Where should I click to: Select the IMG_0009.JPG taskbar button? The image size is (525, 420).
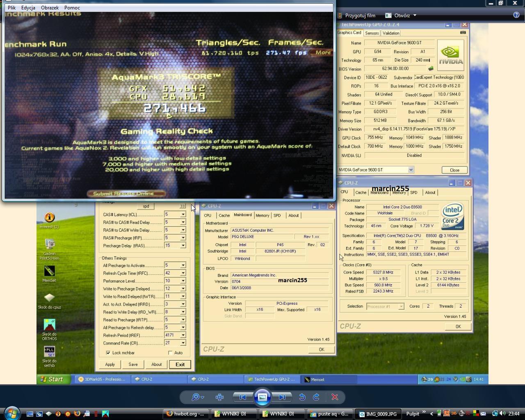coord(378,414)
